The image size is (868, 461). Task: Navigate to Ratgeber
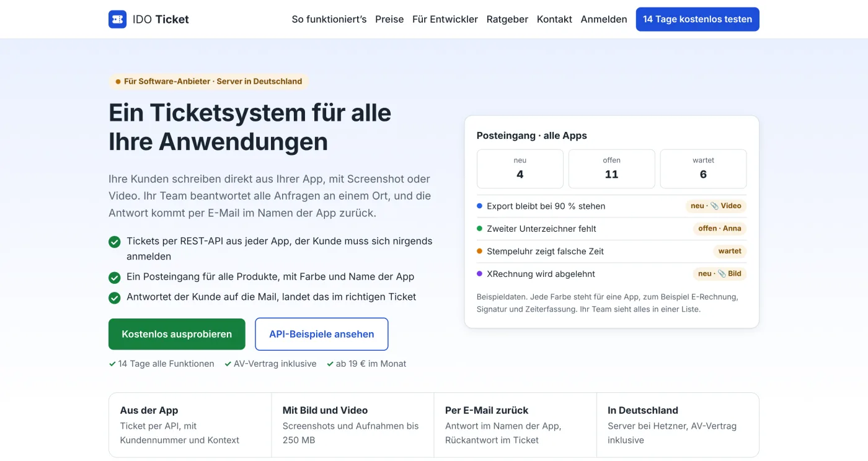click(507, 19)
